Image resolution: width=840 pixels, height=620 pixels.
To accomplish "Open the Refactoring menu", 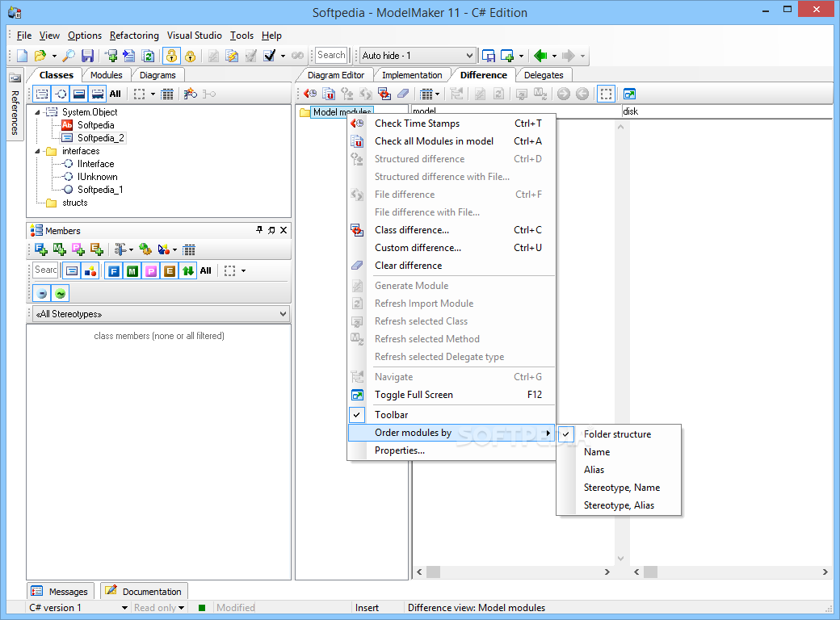I will point(134,36).
